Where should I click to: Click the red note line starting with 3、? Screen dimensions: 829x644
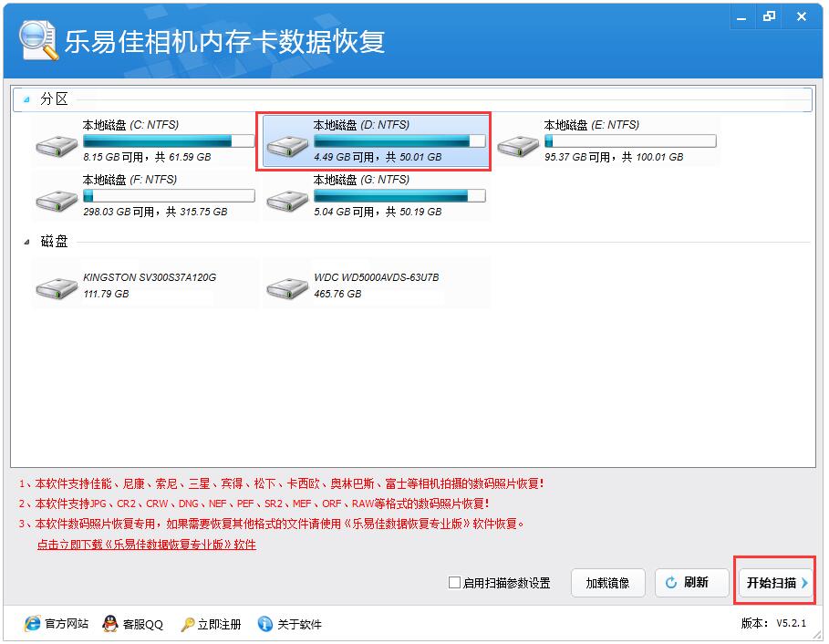[271, 524]
